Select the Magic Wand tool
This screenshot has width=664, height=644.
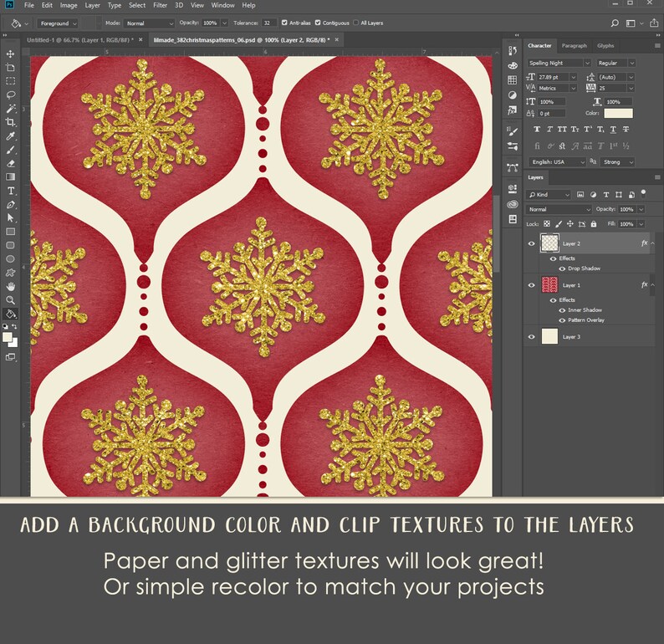11,109
